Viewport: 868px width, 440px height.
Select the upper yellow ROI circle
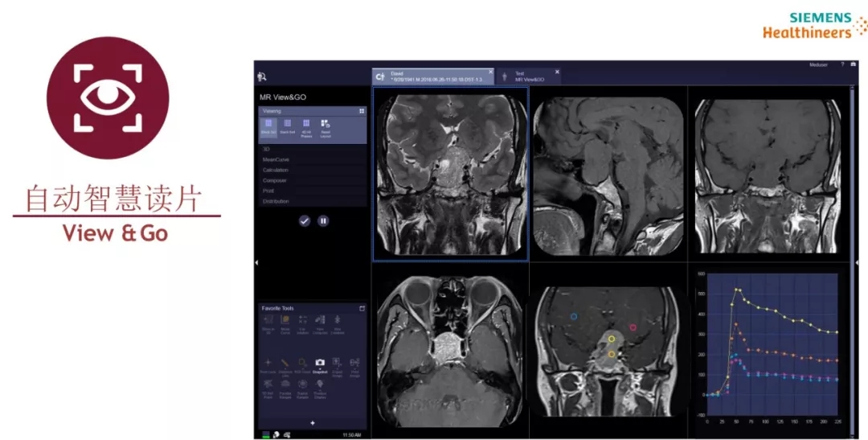611,339
